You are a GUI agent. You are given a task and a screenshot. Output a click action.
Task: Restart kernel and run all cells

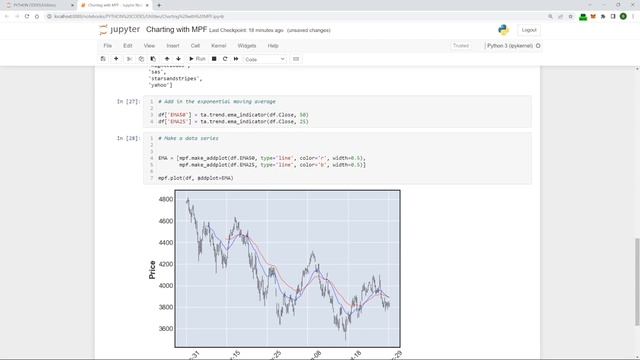tap(236, 59)
